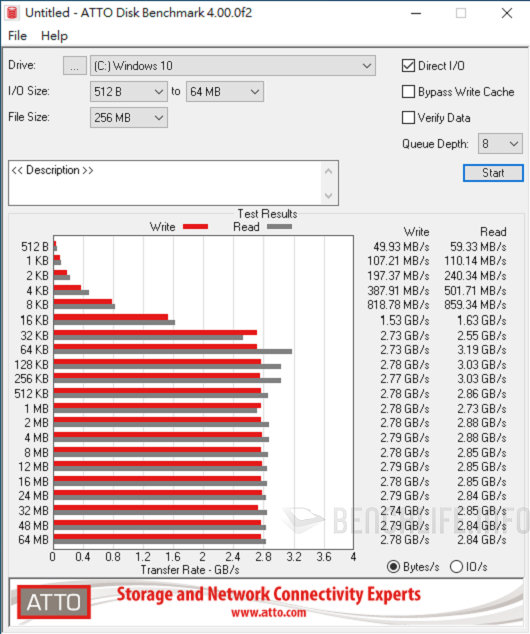Click the red Write legend swatch
530x634 pixels.
coord(195,227)
